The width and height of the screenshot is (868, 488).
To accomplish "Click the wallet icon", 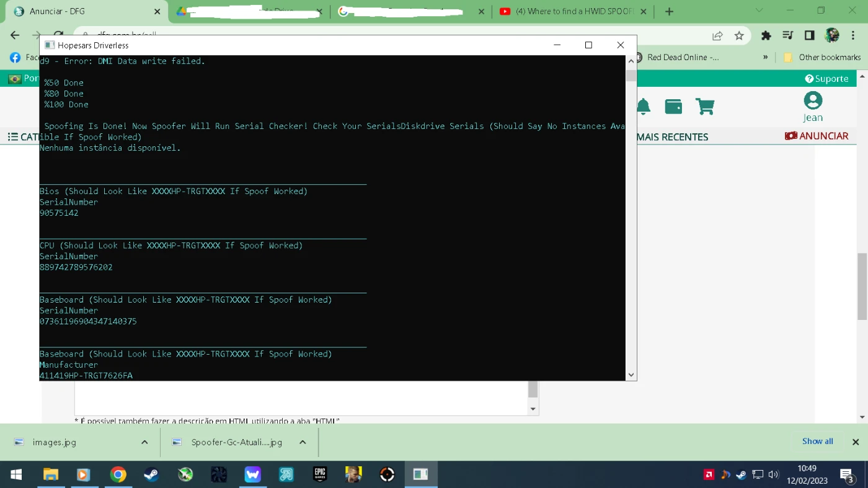I will [673, 107].
